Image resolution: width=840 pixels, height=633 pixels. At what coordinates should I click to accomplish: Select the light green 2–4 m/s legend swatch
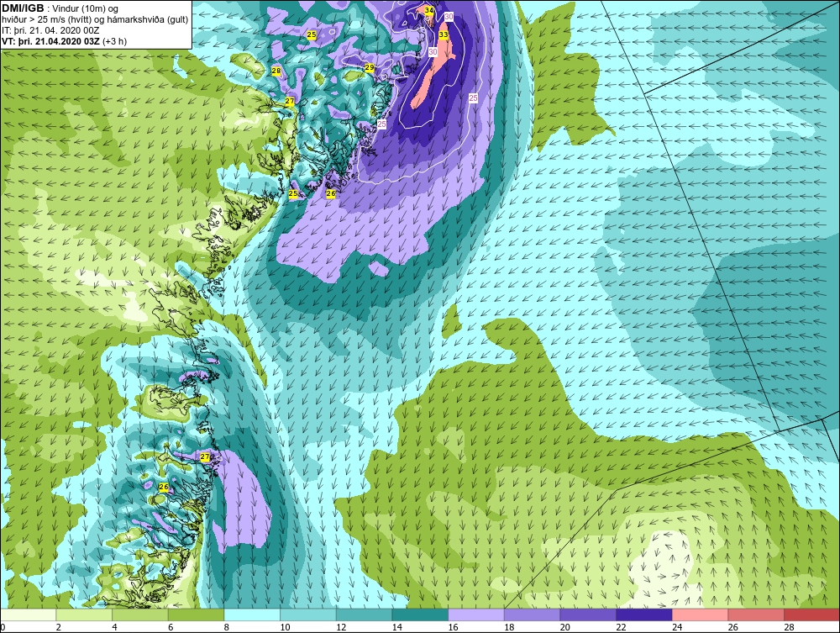[x=84, y=615]
